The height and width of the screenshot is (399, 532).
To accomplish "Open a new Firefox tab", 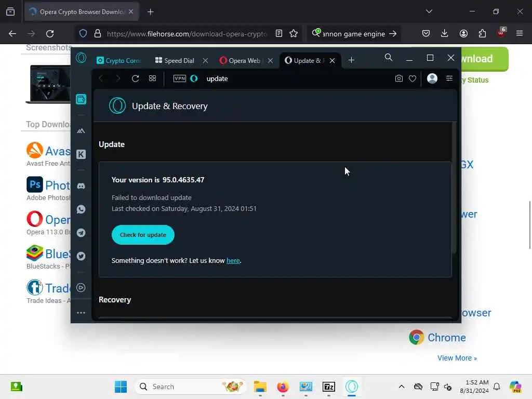I will [151, 12].
